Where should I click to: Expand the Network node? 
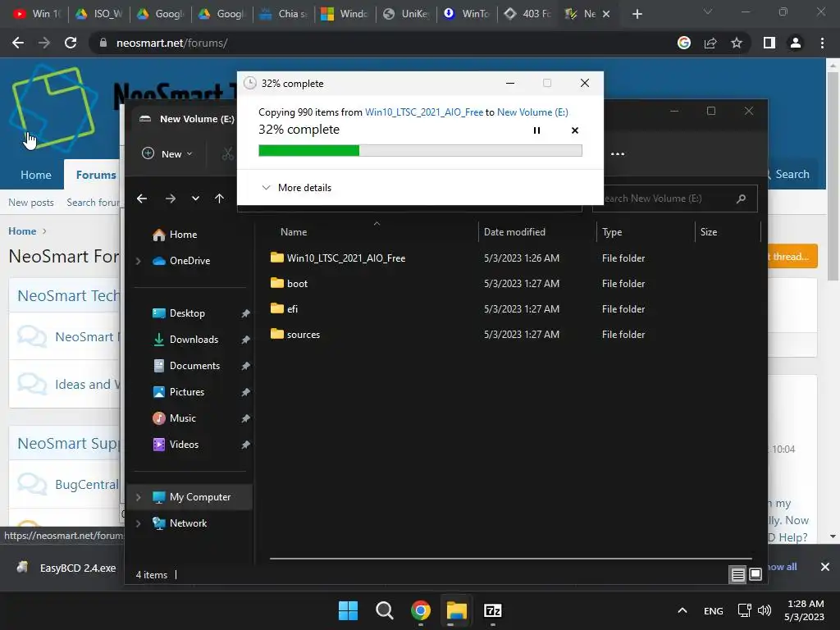pyautogui.click(x=138, y=523)
